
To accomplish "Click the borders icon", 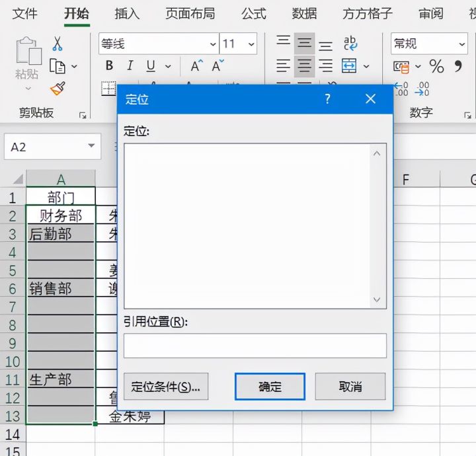I will click(x=108, y=89).
